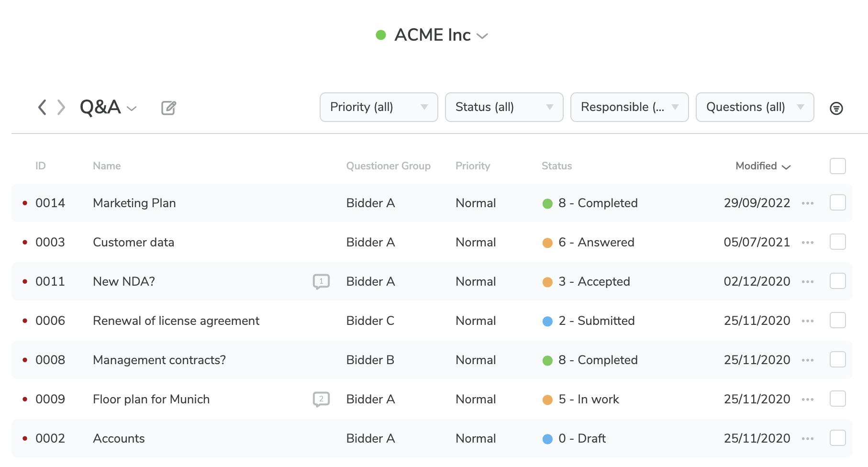Viewport: 868px width, 467px height.
Task: Open comments bubble on Floor plan for Munich
Action: click(321, 399)
